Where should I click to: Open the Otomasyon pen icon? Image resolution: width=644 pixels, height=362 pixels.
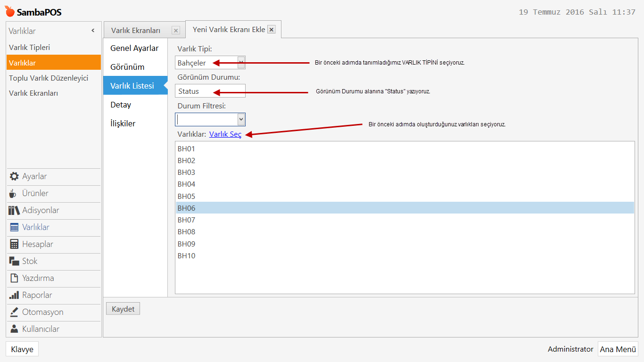[x=14, y=312]
